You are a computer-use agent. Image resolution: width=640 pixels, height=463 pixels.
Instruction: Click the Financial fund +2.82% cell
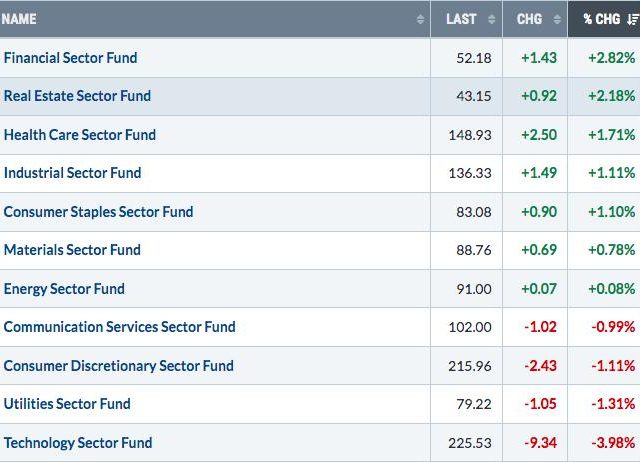point(611,58)
